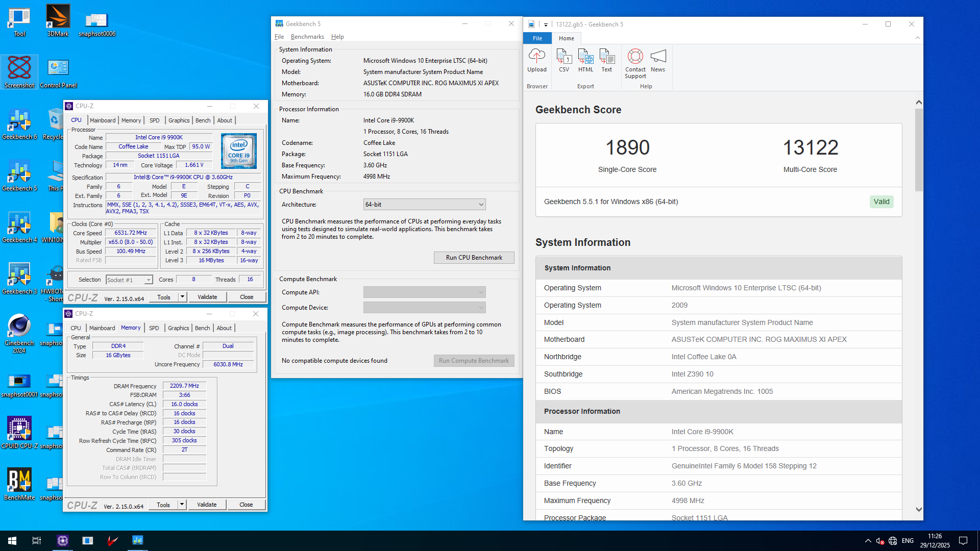Click the DRAM Frequency 2209.7 MHz value

(x=184, y=386)
